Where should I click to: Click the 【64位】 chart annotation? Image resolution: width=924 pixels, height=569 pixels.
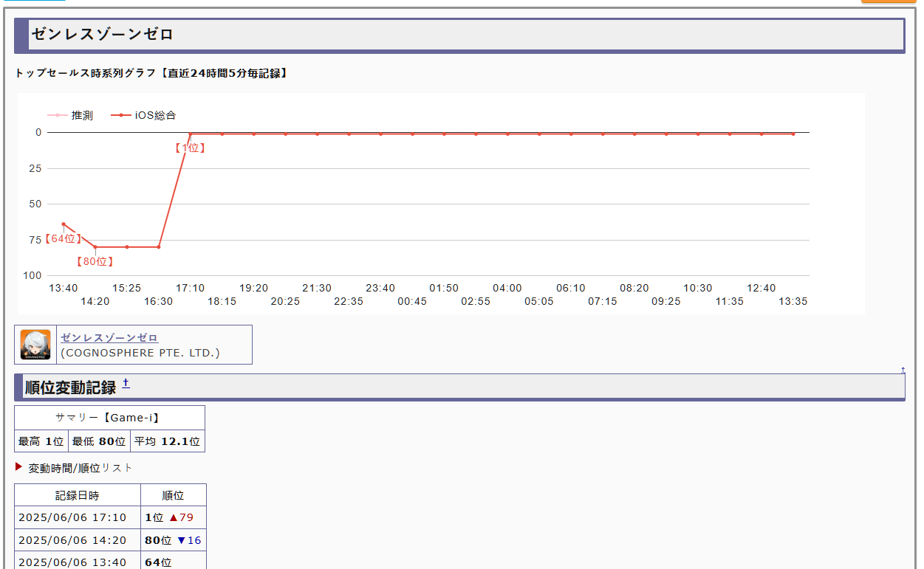[x=63, y=238]
